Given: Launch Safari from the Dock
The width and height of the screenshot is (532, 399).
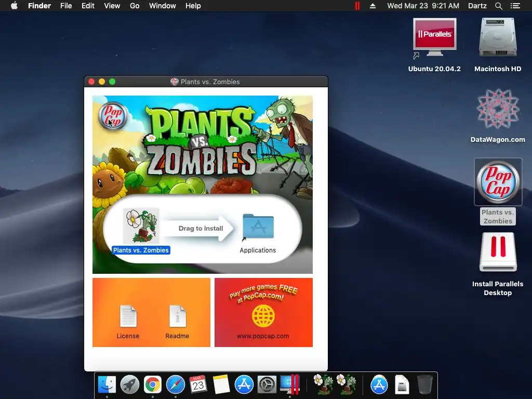Looking at the screenshot, I should pyautogui.click(x=176, y=385).
